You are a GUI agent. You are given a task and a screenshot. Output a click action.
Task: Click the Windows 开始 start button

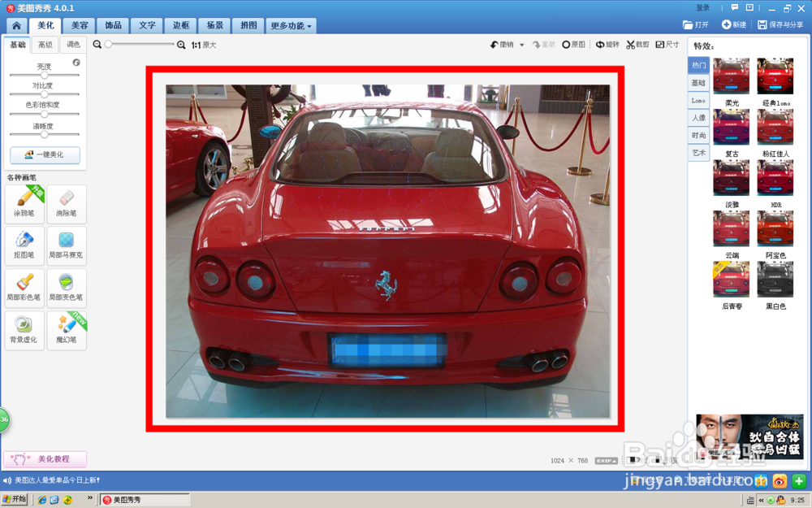(14, 499)
